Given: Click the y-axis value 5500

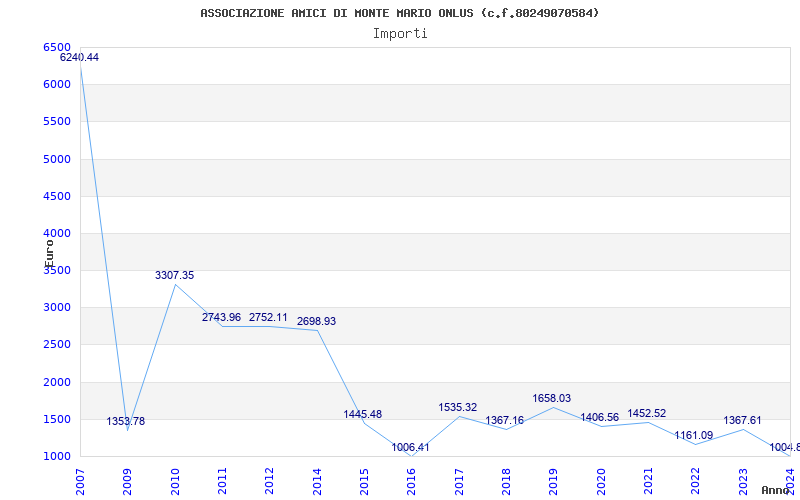Looking at the screenshot, I should [57, 121].
